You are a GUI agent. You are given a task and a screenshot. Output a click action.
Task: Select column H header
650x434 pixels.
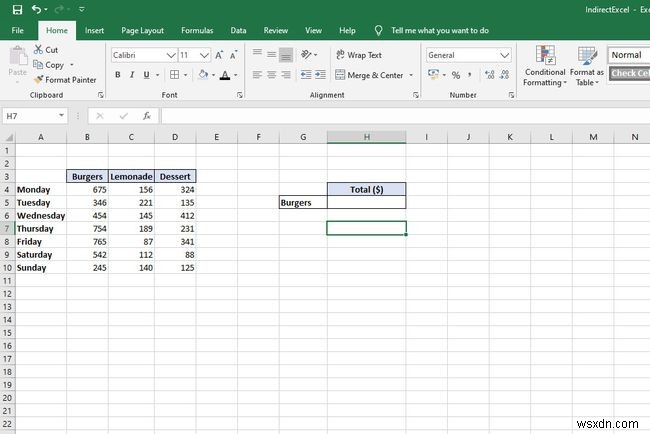366,137
